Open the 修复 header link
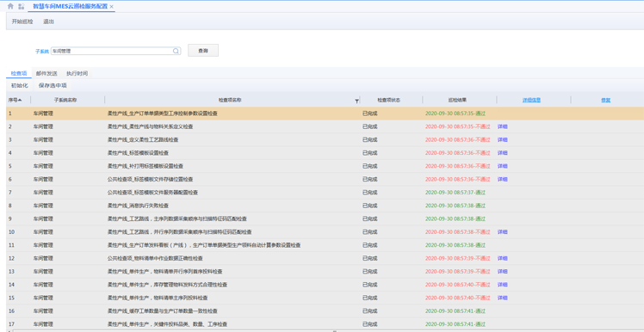 click(605, 100)
